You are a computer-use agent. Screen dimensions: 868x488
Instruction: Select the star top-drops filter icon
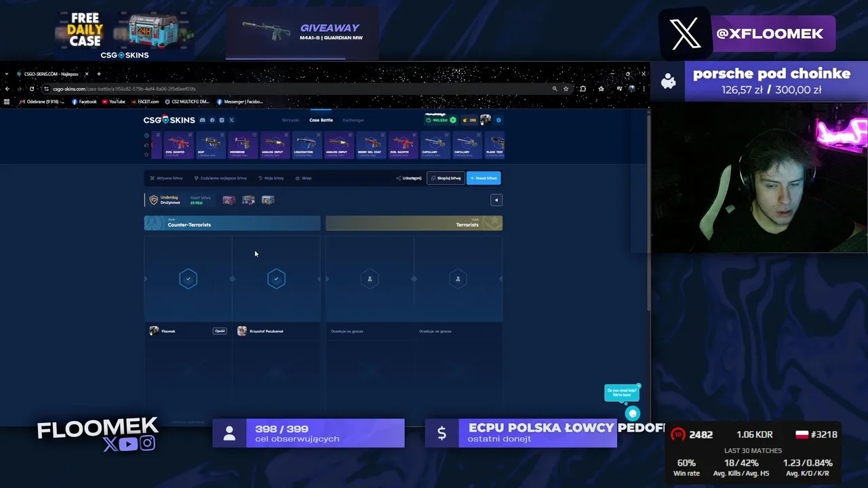(146, 154)
